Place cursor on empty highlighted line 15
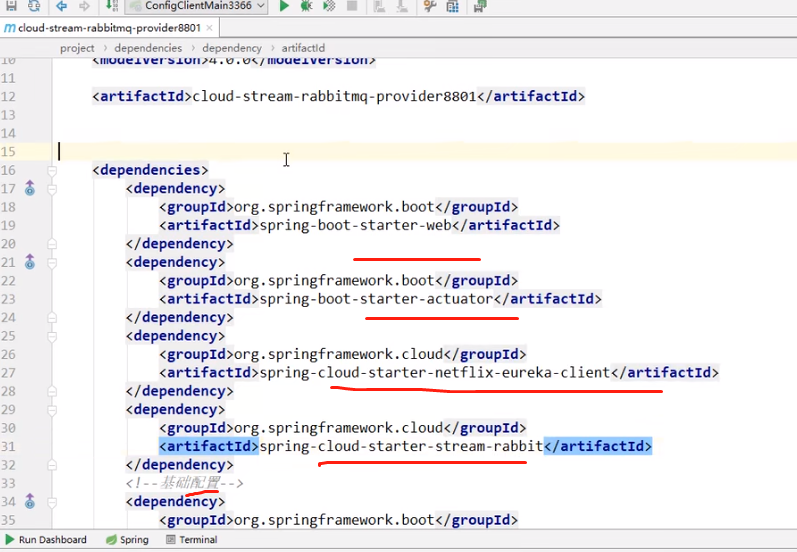 pos(427,151)
